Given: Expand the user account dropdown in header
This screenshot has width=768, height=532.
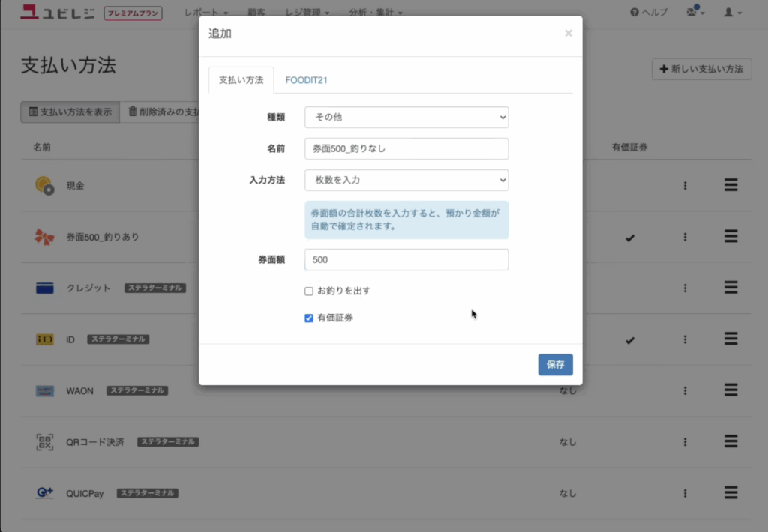Looking at the screenshot, I should pyautogui.click(x=732, y=13).
